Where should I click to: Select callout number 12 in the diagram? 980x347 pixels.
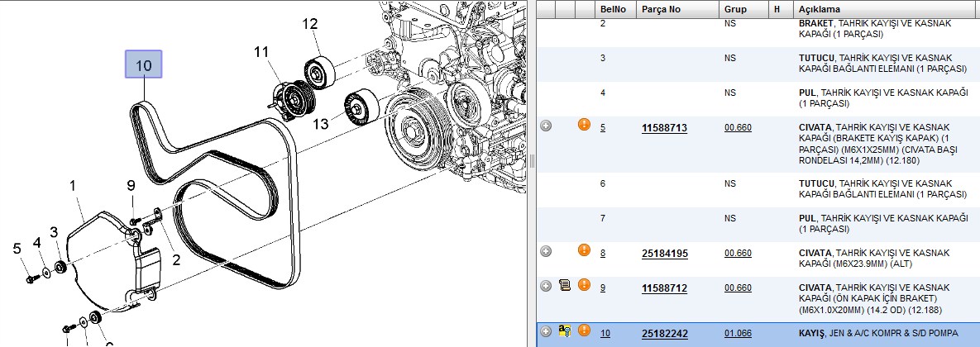(310, 24)
